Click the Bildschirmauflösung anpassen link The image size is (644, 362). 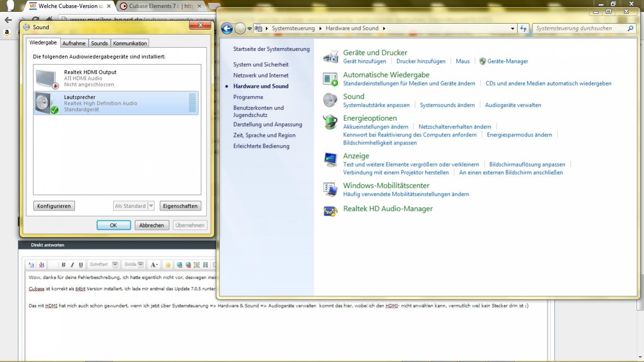(x=527, y=165)
